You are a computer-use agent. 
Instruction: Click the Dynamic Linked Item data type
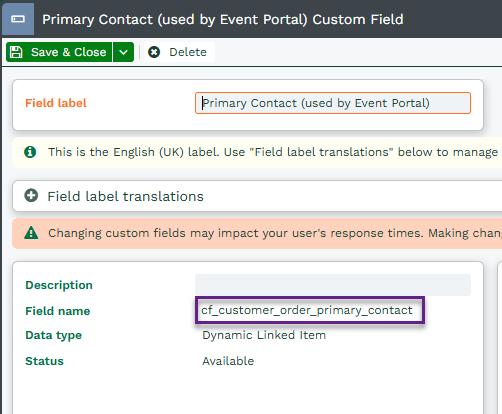coord(264,335)
